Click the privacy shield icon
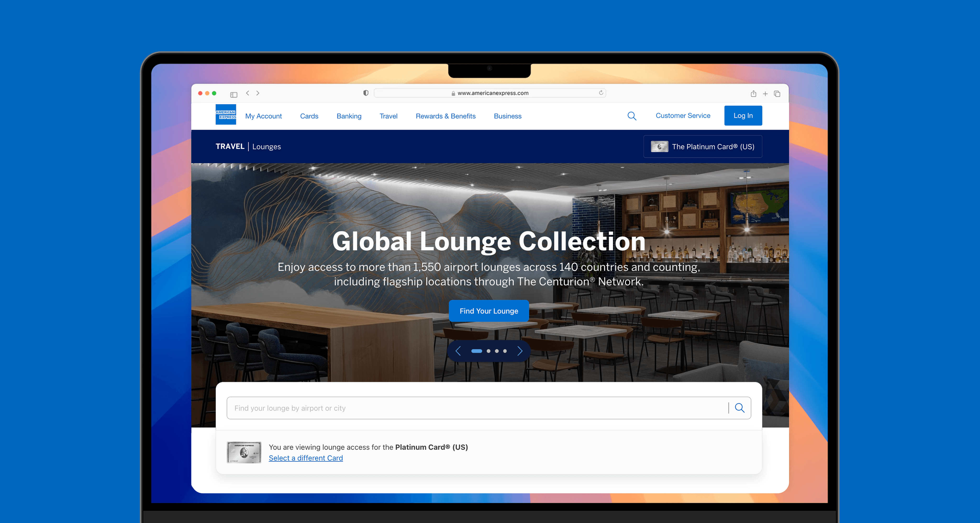The height and width of the screenshot is (523, 980). [366, 93]
